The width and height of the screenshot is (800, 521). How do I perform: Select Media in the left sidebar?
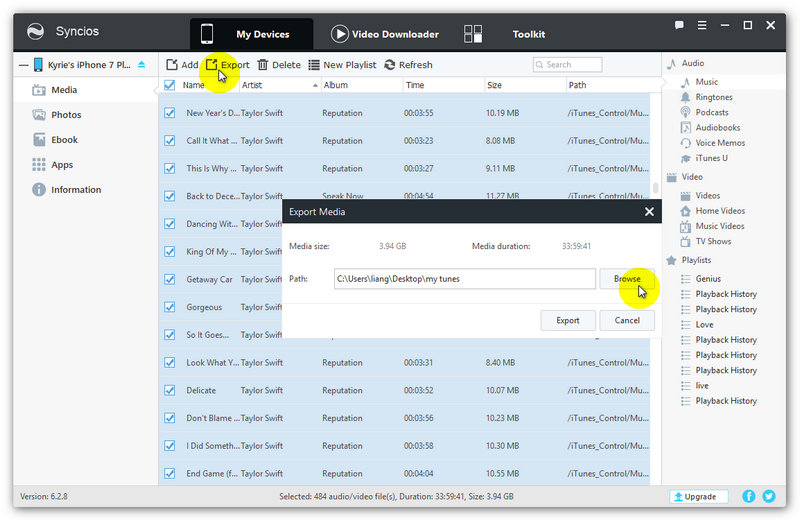[86, 90]
